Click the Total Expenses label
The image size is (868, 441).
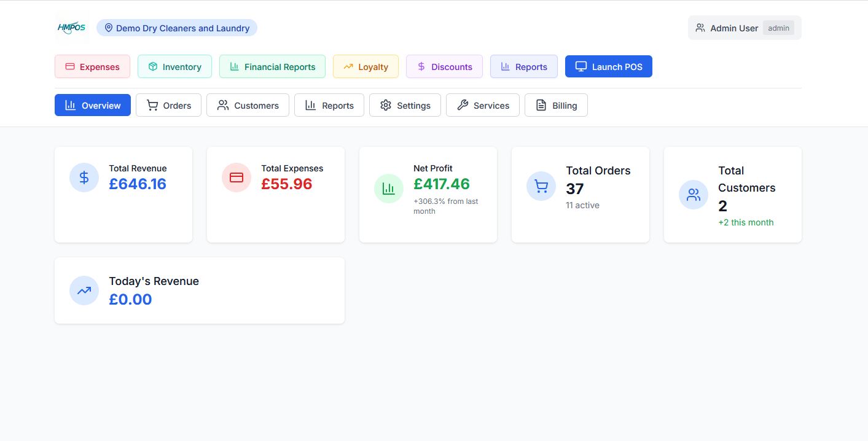click(292, 168)
